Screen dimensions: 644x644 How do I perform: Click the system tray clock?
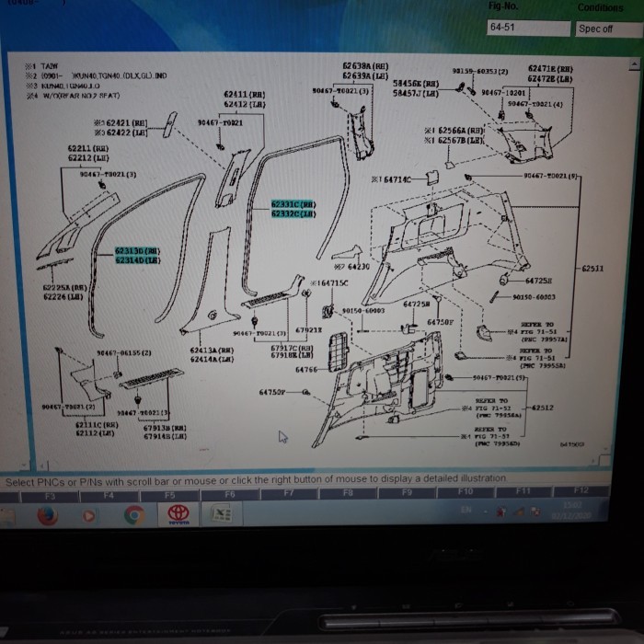pyautogui.click(x=573, y=511)
